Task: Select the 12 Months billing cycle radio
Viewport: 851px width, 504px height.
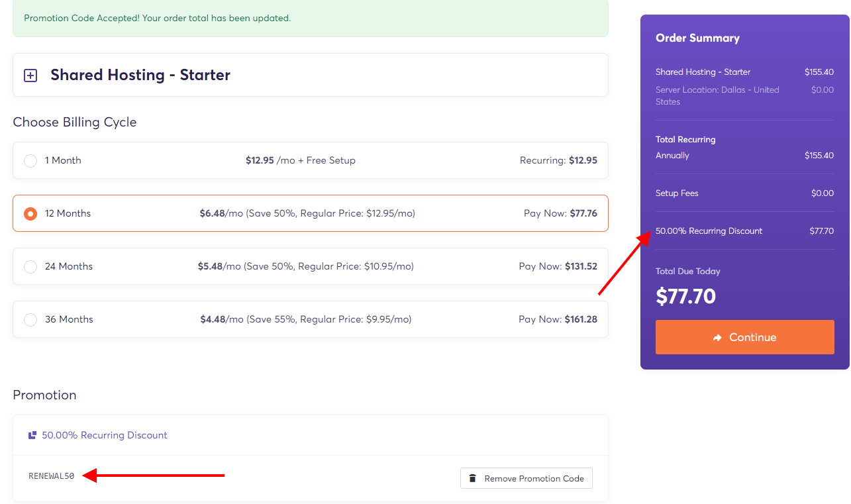Action: click(x=30, y=213)
